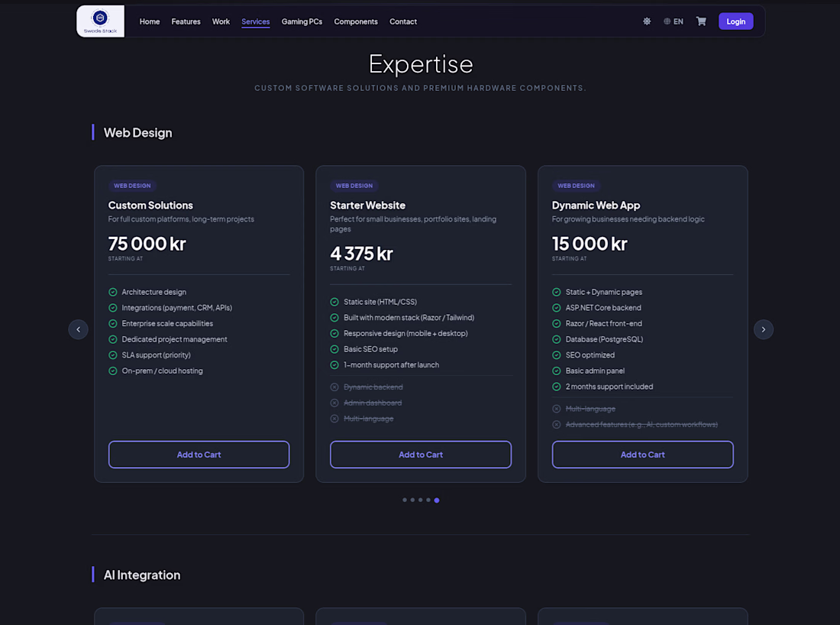840x625 pixels.
Task: Add Custom Solutions to cart
Action: 199,455
